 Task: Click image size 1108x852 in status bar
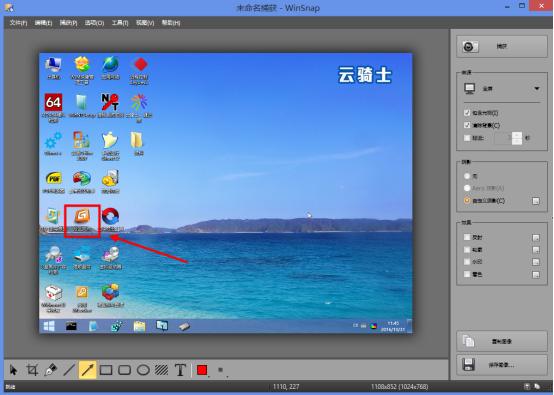[400, 387]
